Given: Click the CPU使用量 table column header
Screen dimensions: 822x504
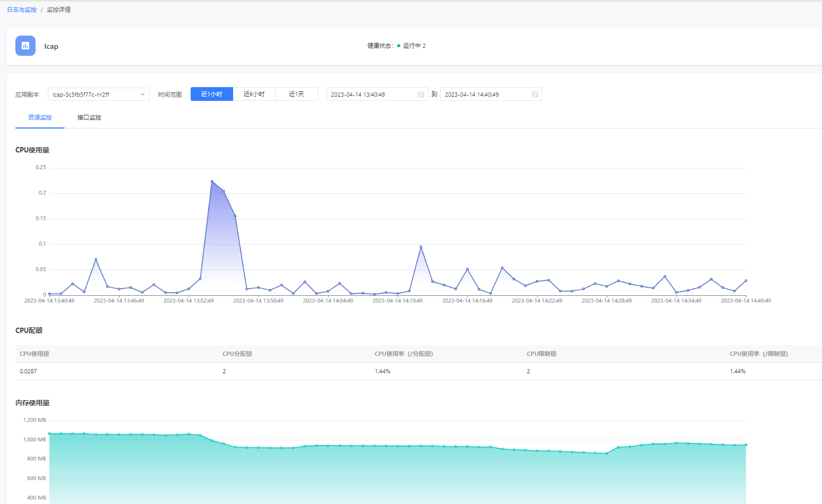Looking at the screenshot, I should (35, 354).
